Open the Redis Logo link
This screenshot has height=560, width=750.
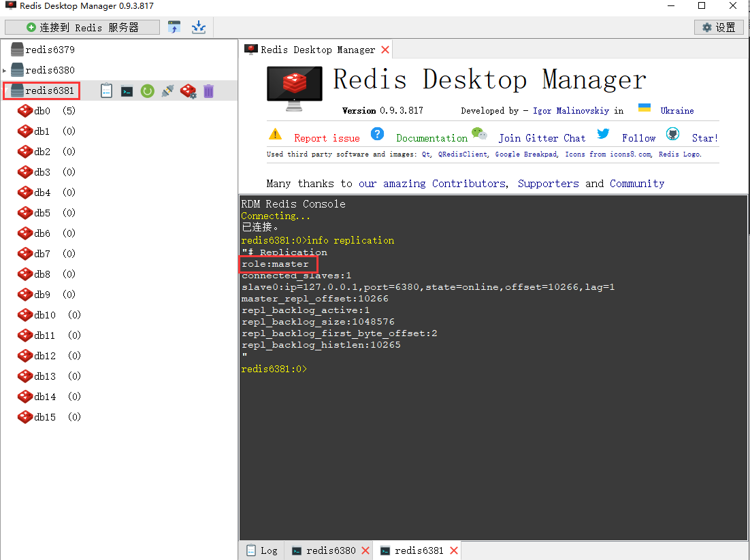pos(680,154)
